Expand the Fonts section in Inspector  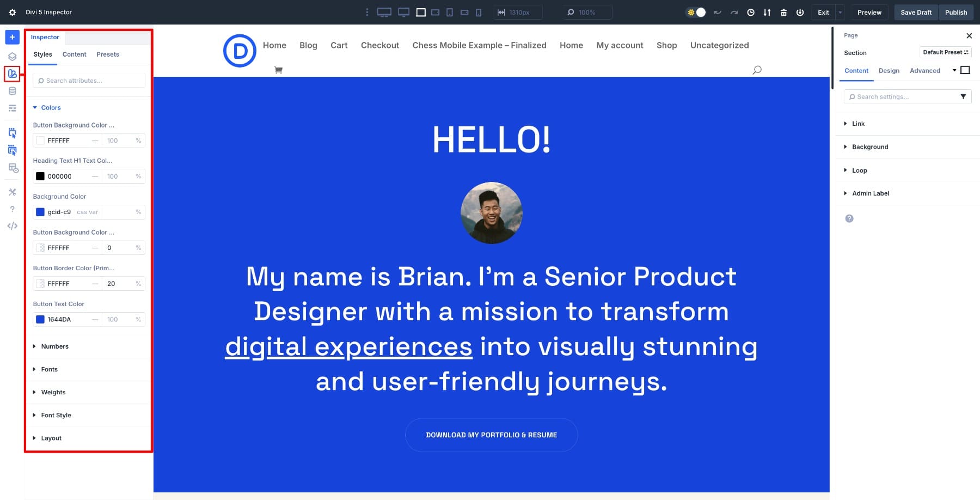point(49,369)
